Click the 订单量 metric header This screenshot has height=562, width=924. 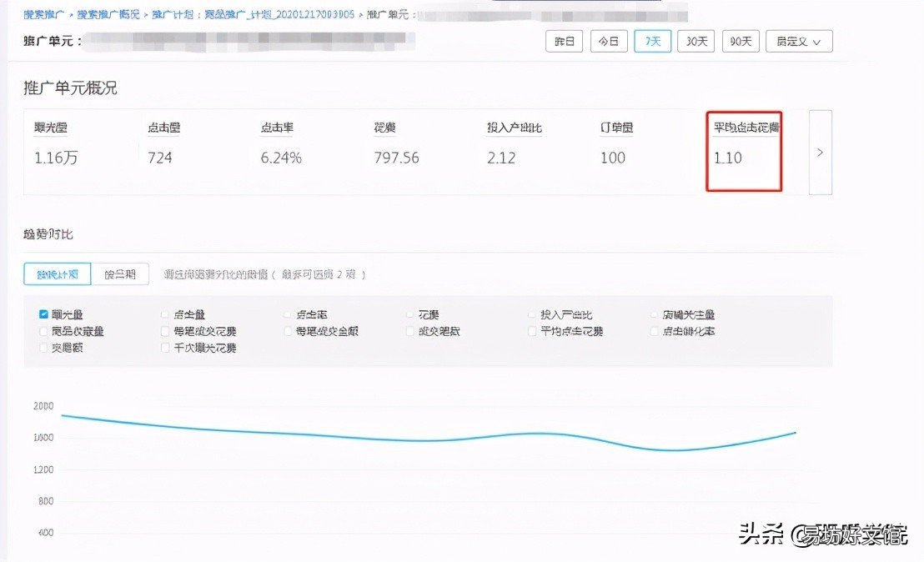tap(616, 128)
